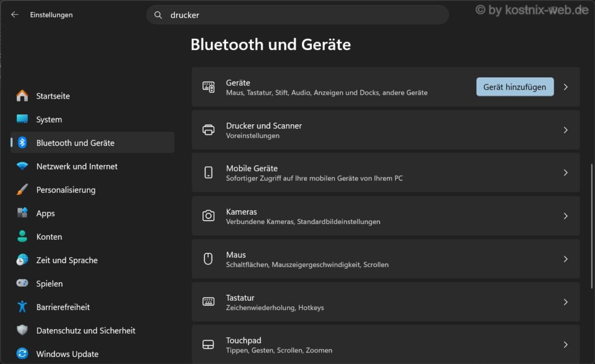This screenshot has height=364, width=595.
Task: Open Barrierefreiheit in the sidebar
Action: pos(92,307)
